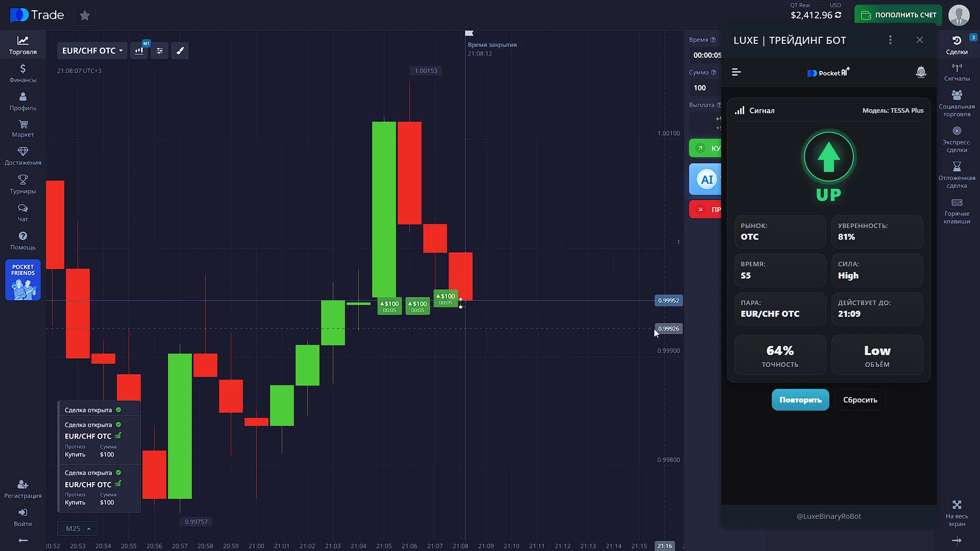
Task: Toggle full screen with the На весь экран icon
Action: (957, 512)
